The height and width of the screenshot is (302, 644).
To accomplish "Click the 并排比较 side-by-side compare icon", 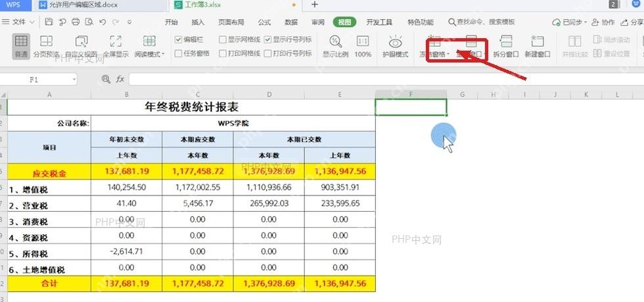I will [575, 41].
